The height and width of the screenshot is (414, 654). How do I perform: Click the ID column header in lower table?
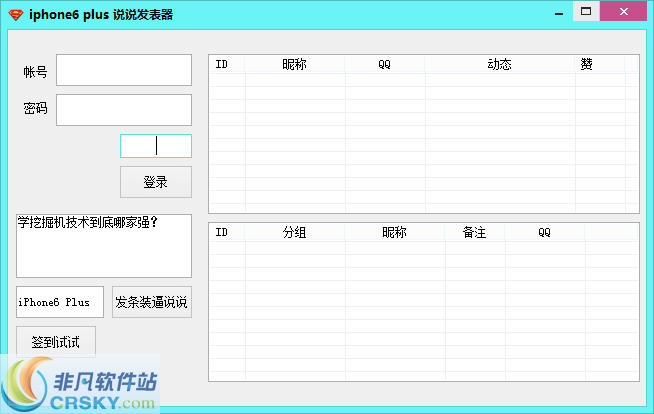tap(227, 232)
